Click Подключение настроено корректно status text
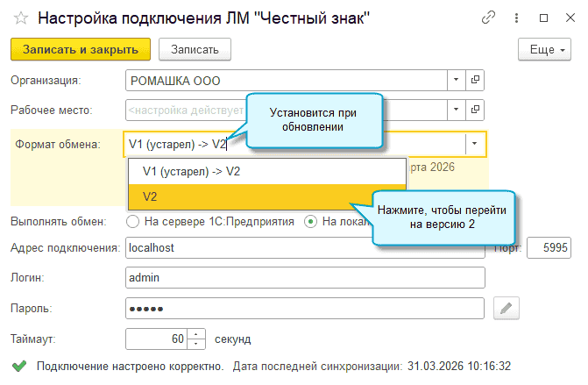 130,366
